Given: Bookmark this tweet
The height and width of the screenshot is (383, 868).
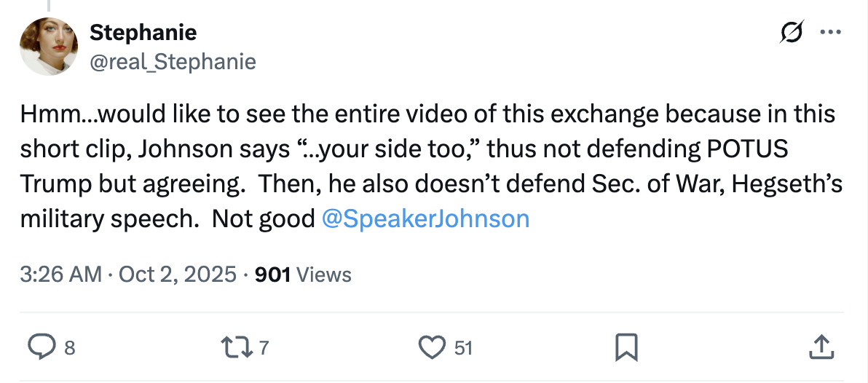Looking at the screenshot, I should click(x=626, y=347).
